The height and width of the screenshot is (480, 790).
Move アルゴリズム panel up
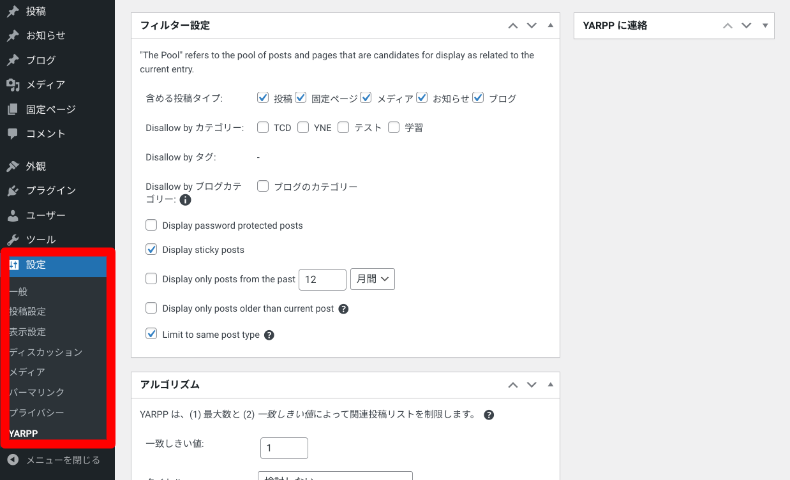pos(513,385)
